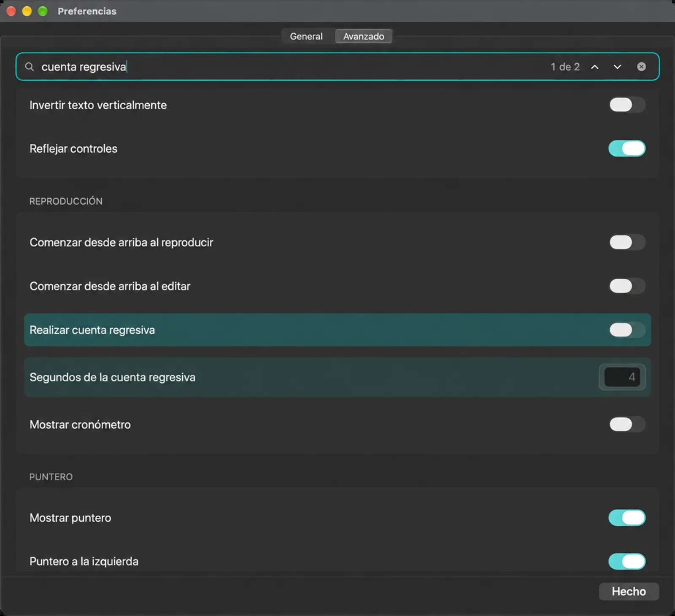675x616 pixels.
Task: Click the 'Comenzar desde arriba al editar' label
Action: tap(110, 286)
